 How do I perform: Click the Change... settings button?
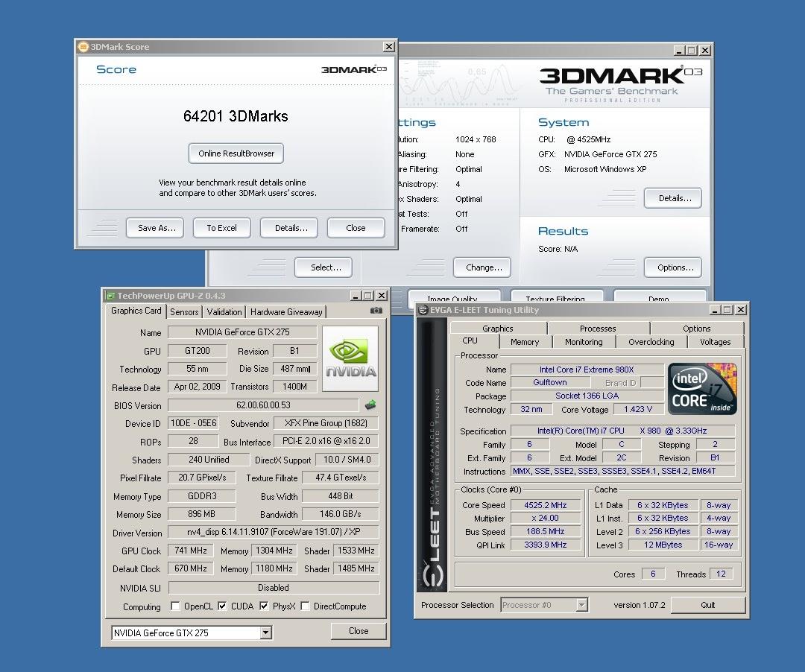pyautogui.click(x=482, y=267)
